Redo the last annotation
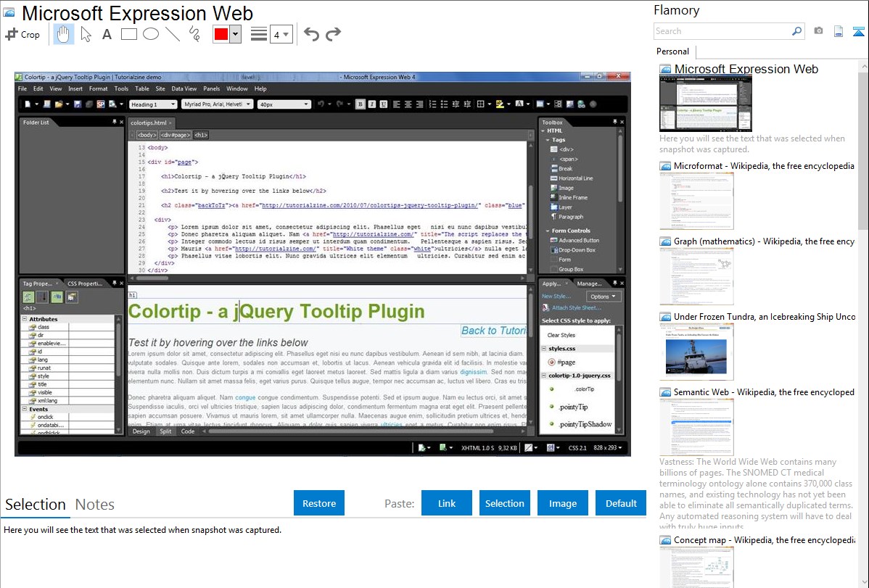 click(333, 34)
